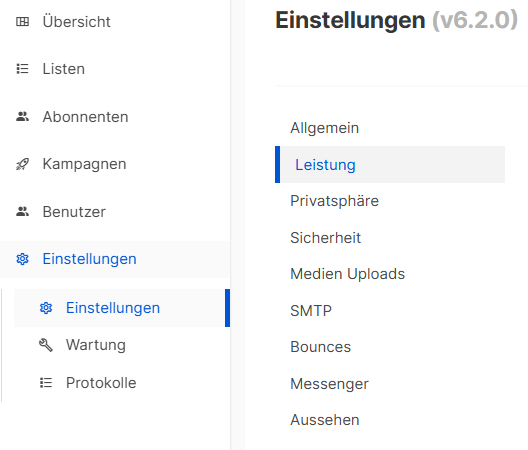Click the Listen list icon
This screenshot has height=450, width=528.
point(23,69)
